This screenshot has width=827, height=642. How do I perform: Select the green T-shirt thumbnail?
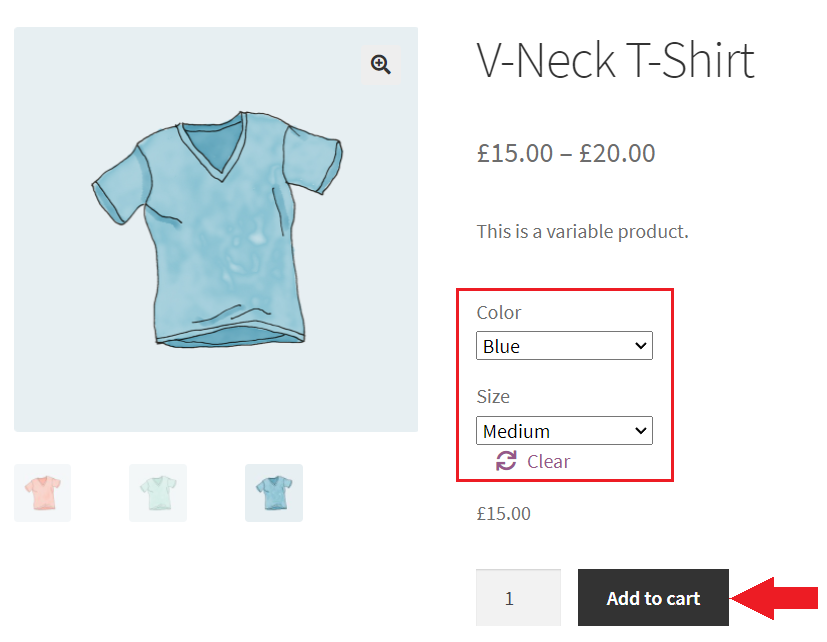click(x=158, y=492)
